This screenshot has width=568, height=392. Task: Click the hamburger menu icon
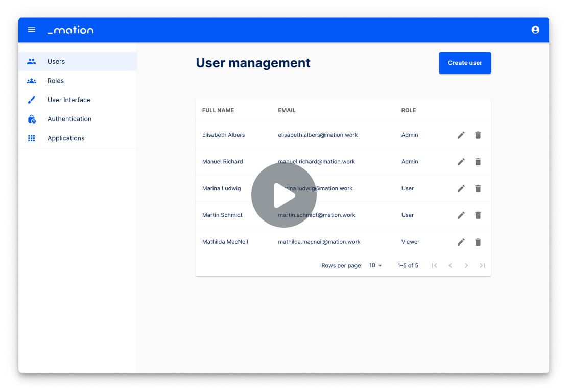tap(31, 30)
